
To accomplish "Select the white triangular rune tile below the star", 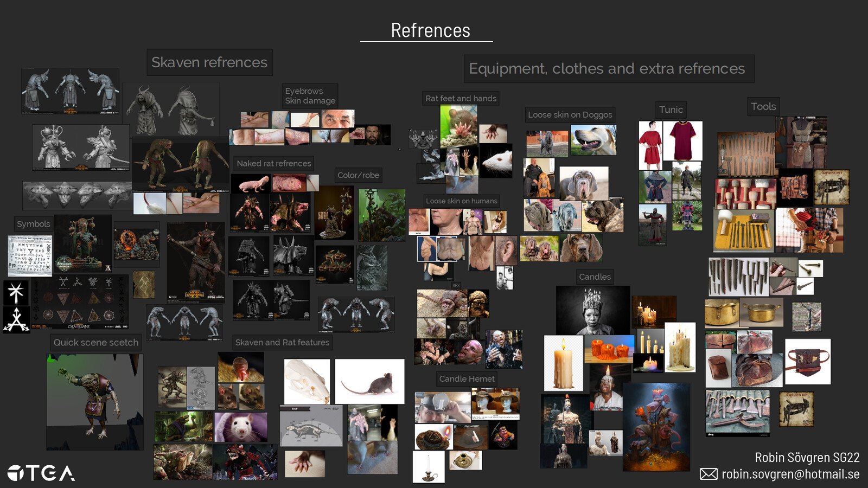I will (x=16, y=319).
